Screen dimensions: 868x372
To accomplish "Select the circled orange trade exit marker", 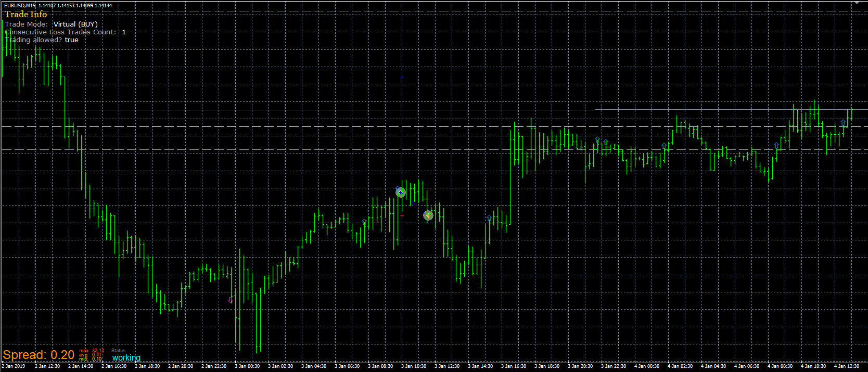I will pyautogui.click(x=428, y=215).
